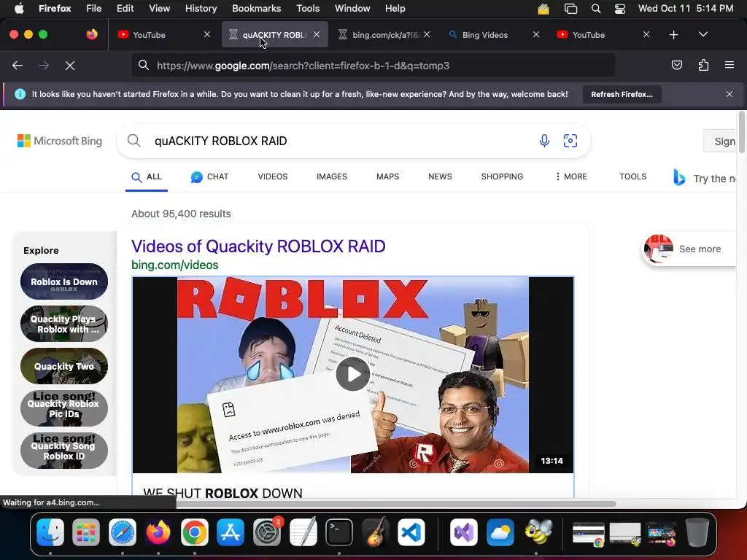747x560 pixels.
Task: Open the Pocket save icon
Action: point(676,65)
